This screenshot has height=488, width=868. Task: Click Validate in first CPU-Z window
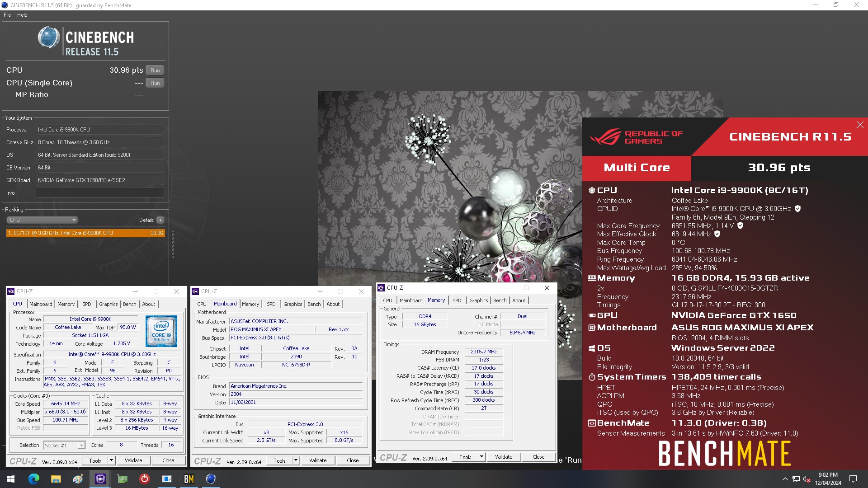click(x=133, y=460)
